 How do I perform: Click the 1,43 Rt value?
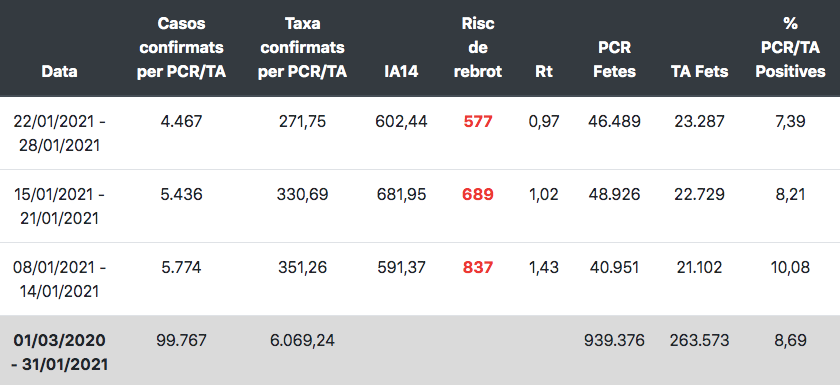[x=543, y=267]
